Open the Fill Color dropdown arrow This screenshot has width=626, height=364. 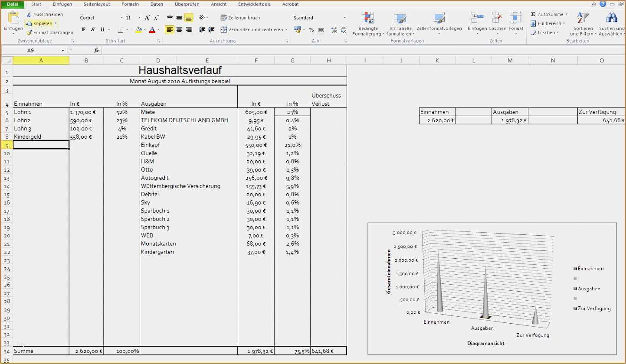(x=145, y=29)
